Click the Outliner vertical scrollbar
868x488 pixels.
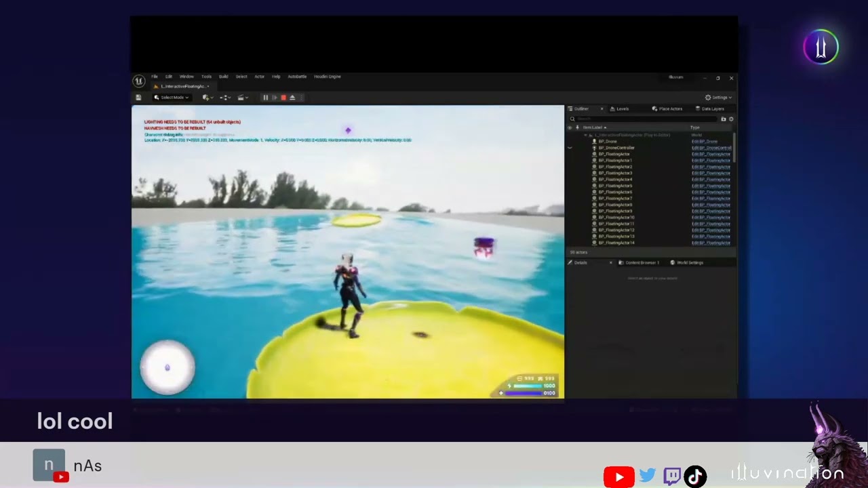point(734,148)
